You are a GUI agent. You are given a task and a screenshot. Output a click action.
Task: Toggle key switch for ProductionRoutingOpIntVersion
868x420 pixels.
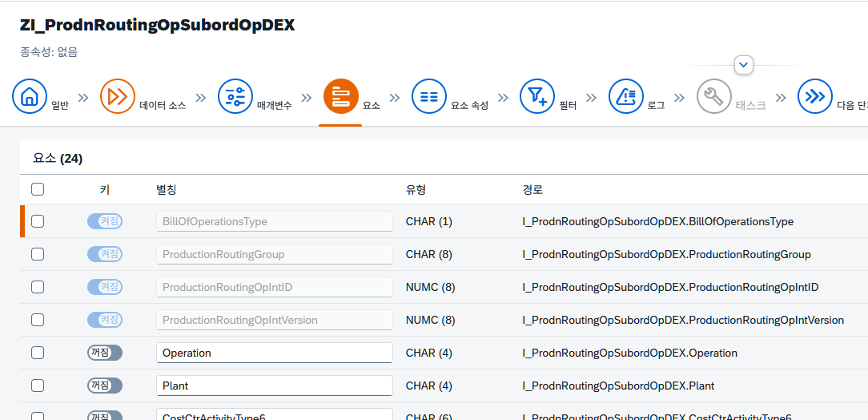(105, 320)
